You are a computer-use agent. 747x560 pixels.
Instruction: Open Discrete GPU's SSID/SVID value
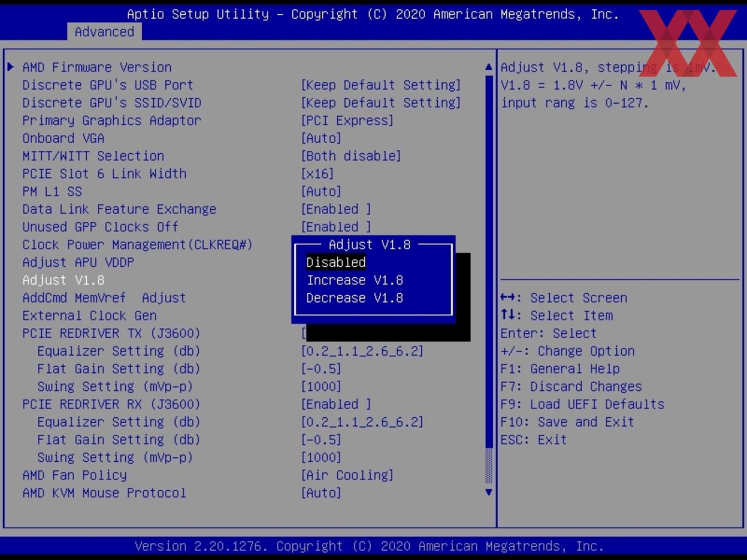pyautogui.click(x=381, y=103)
